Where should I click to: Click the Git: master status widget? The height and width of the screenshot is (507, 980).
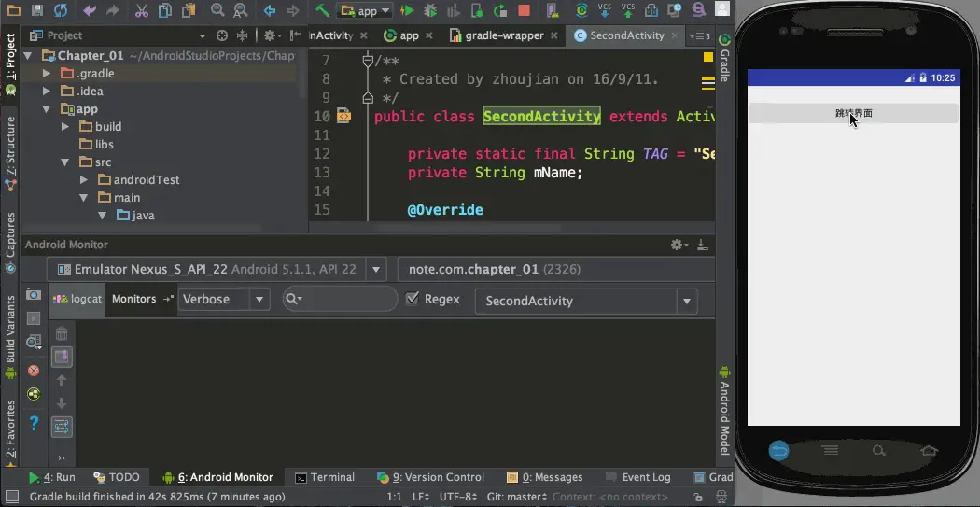pyautogui.click(x=517, y=497)
